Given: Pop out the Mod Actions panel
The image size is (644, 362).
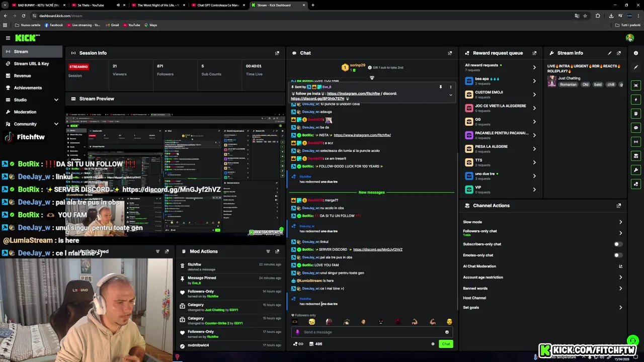Looking at the screenshot, I should click(277, 251).
